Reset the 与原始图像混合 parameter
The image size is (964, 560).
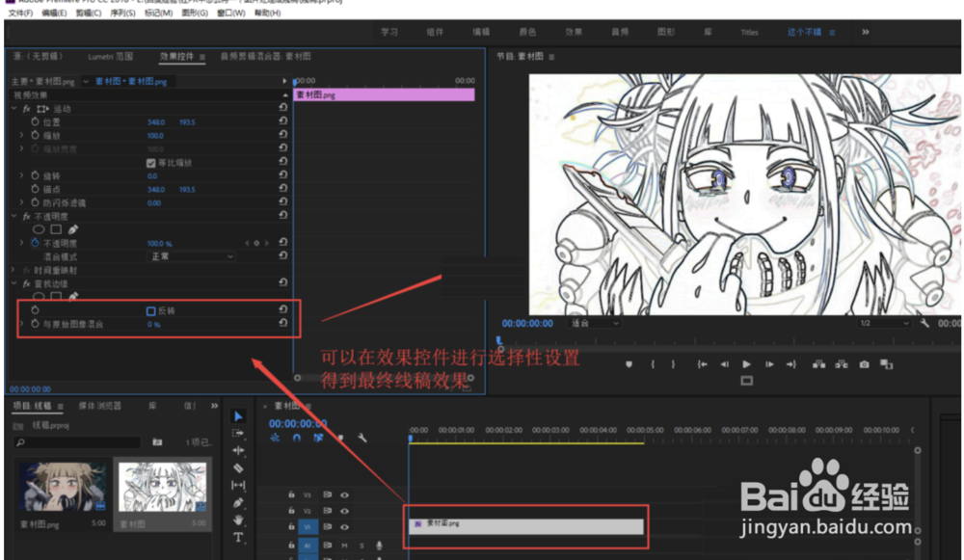tap(282, 323)
